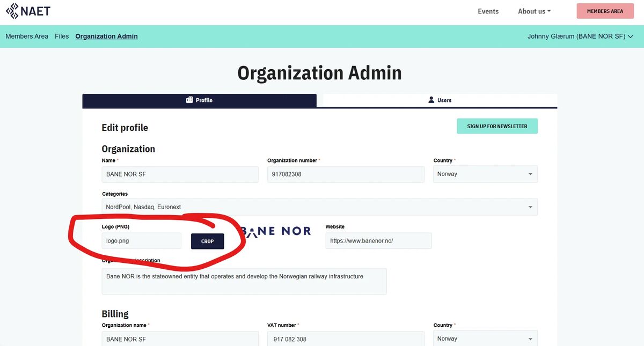644x346 pixels.
Task: Expand the Categories dropdown list
Action: [319, 207]
